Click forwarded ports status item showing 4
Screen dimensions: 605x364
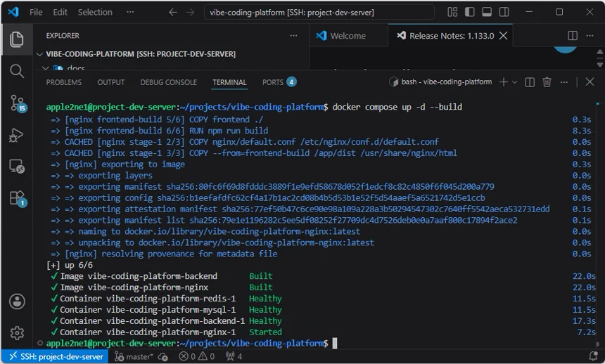(234, 357)
